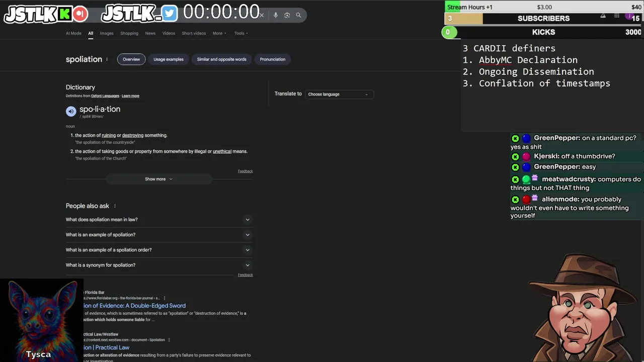
Task: Click Feedback under People also ask
Action: [x=246, y=275]
